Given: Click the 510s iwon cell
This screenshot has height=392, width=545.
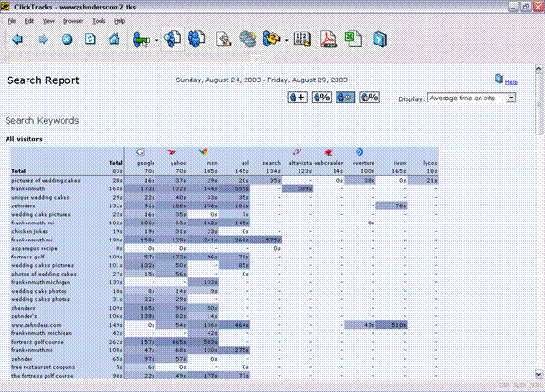Looking at the screenshot, I should tap(391, 325).
